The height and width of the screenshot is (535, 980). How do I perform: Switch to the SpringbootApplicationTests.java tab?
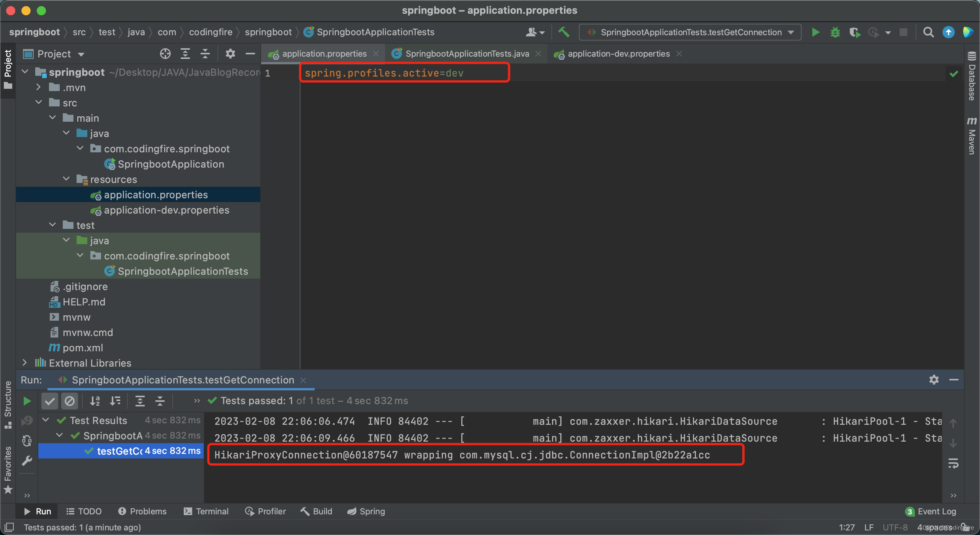pos(467,54)
